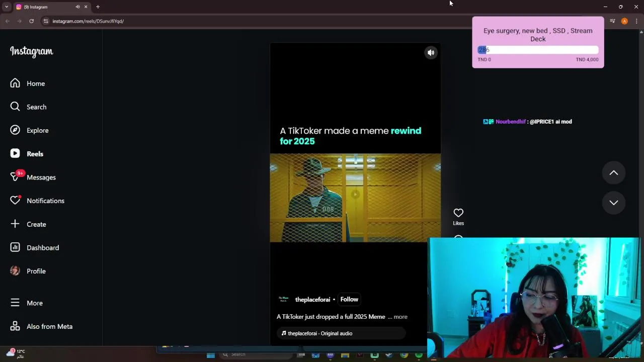
Task: Open Profile via the avatar picture
Action: (15, 271)
